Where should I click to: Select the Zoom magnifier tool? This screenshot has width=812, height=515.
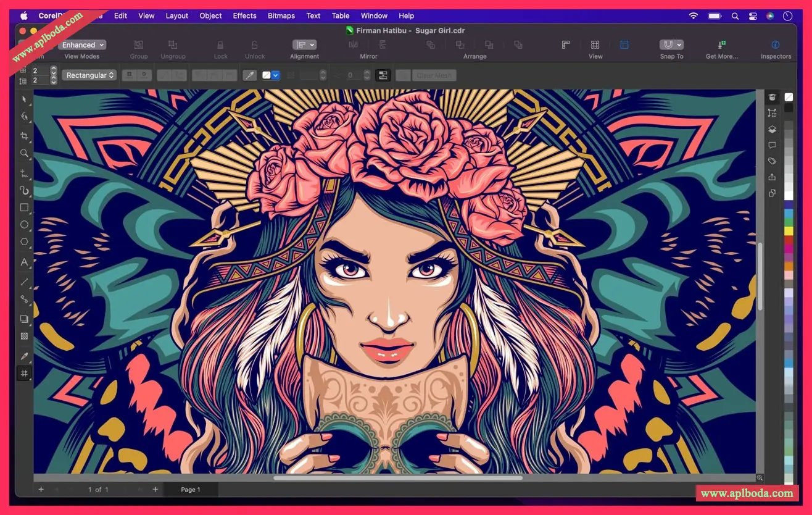click(24, 153)
